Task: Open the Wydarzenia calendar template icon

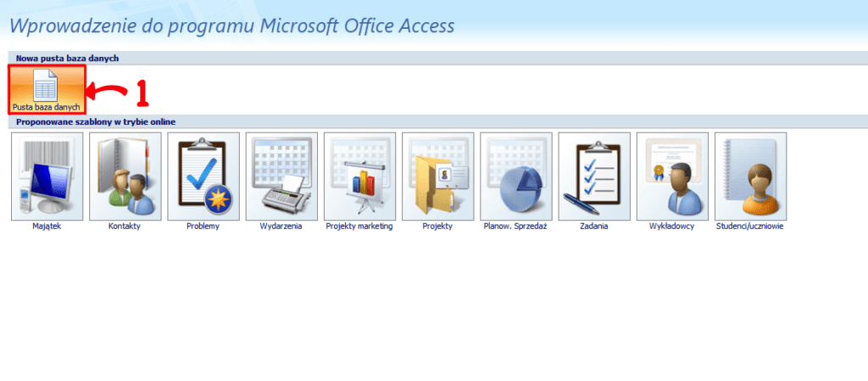Action: click(x=281, y=176)
